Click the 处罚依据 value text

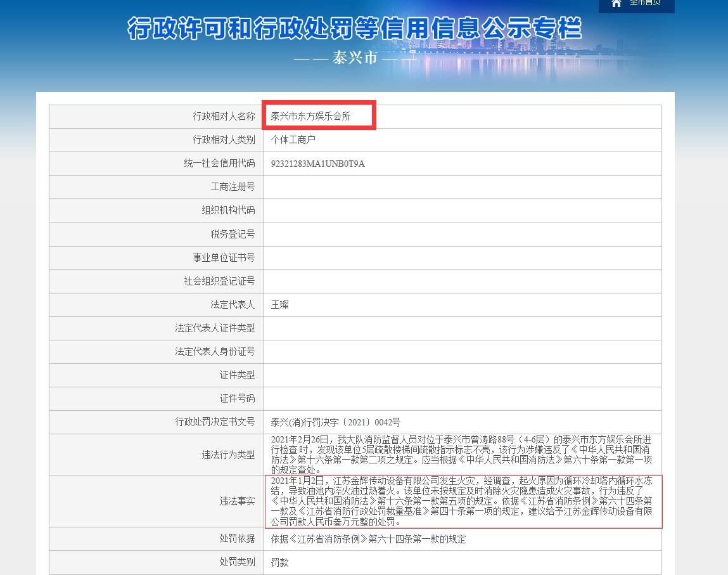(368, 539)
